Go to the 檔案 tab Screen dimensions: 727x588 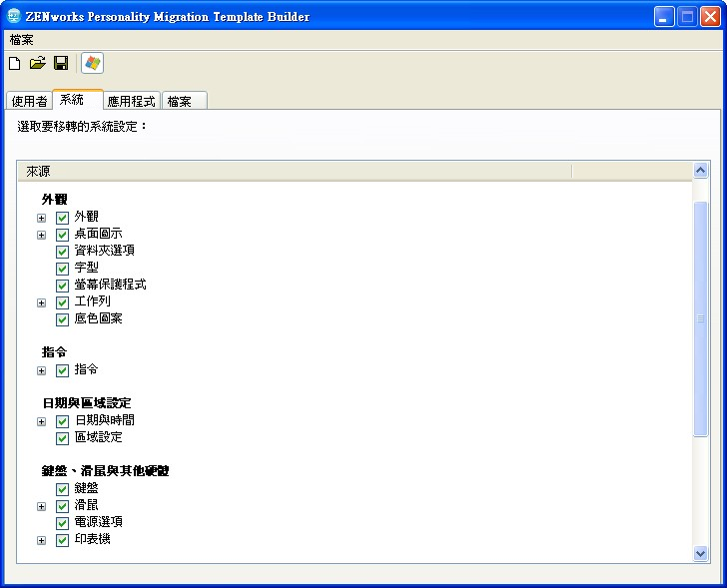(184, 101)
